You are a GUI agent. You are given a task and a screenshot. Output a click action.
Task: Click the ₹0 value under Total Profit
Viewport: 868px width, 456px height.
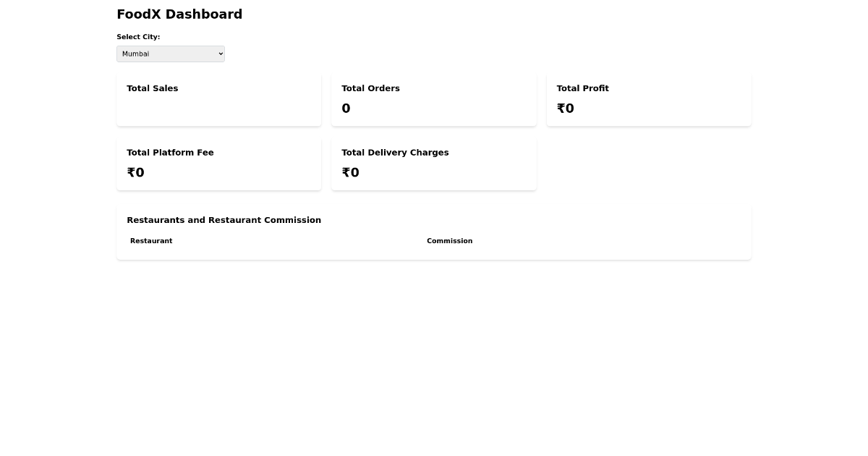565,108
